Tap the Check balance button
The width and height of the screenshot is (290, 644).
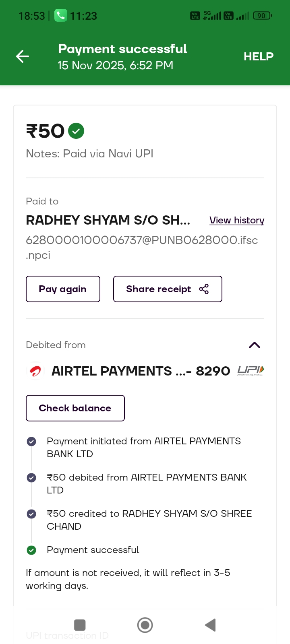(x=75, y=408)
